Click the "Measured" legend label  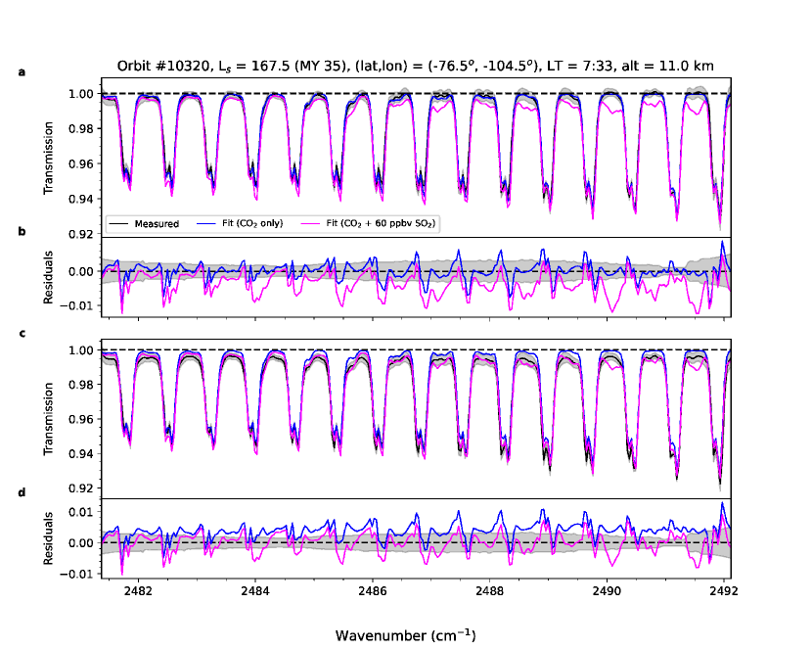coord(157,224)
